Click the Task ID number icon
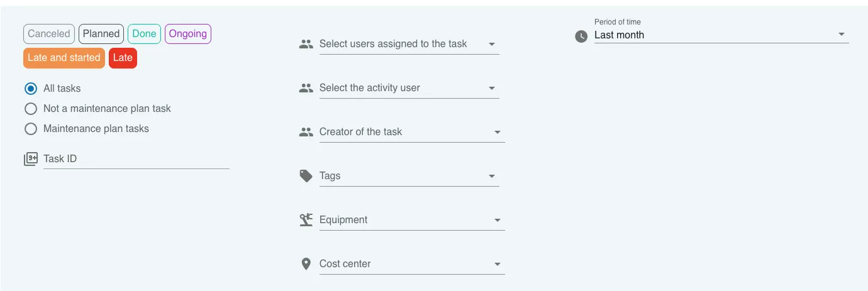868x291 pixels. (x=31, y=159)
